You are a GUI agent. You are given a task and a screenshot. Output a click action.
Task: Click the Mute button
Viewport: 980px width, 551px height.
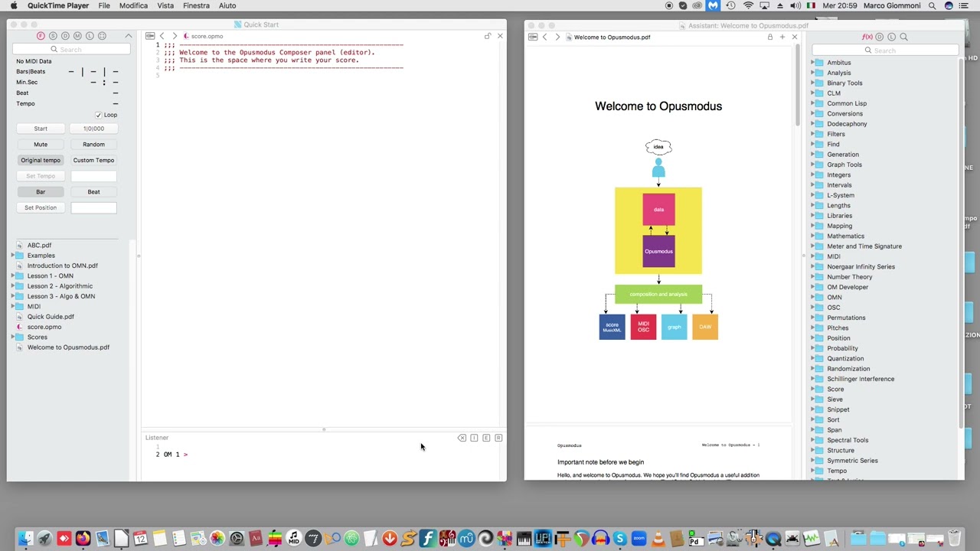coord(41,145)
